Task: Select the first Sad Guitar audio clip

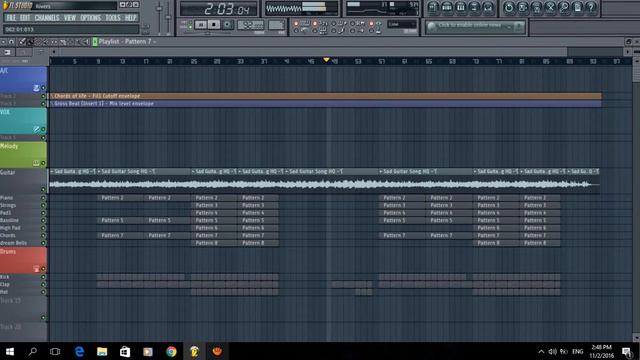Action: click(x=73, y=181)
